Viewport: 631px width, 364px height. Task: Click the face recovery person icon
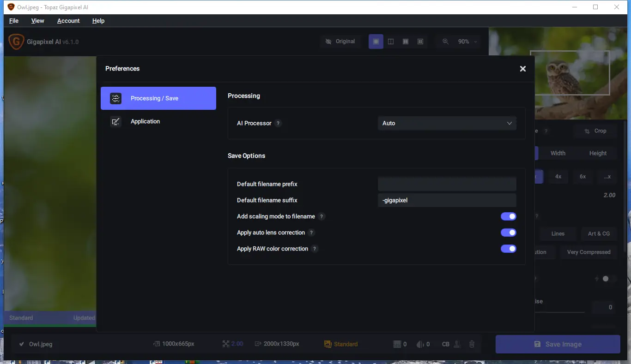[457, 344]
